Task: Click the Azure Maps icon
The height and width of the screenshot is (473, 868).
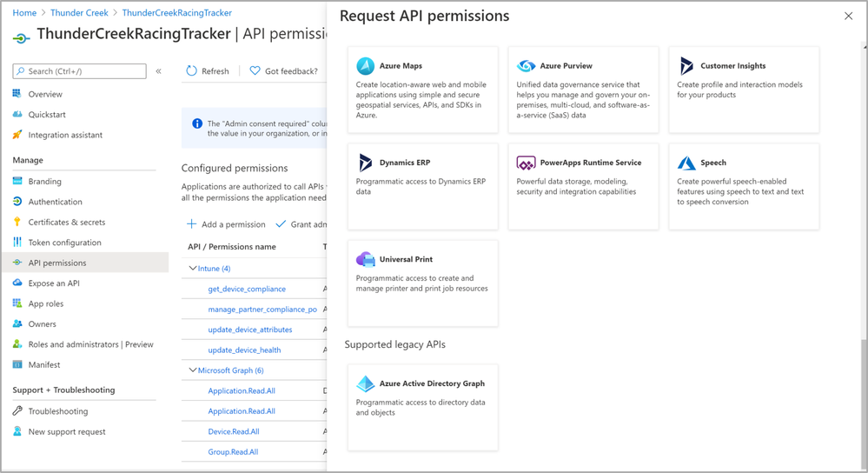Action: (365, 66)
